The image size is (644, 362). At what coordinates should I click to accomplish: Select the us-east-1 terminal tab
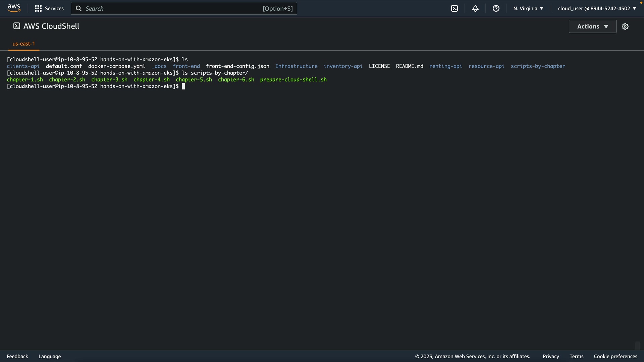(23, 44)
